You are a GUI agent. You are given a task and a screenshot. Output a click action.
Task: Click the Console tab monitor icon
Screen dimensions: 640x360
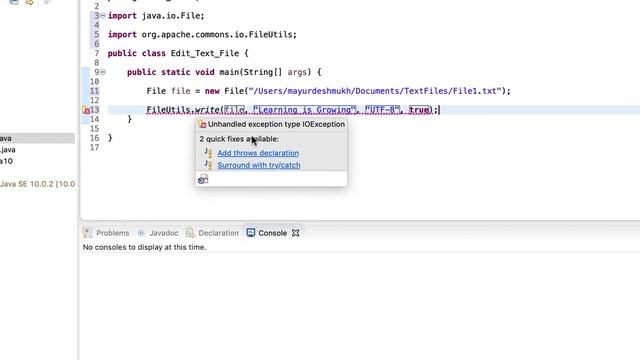click(x=251, y=233)
